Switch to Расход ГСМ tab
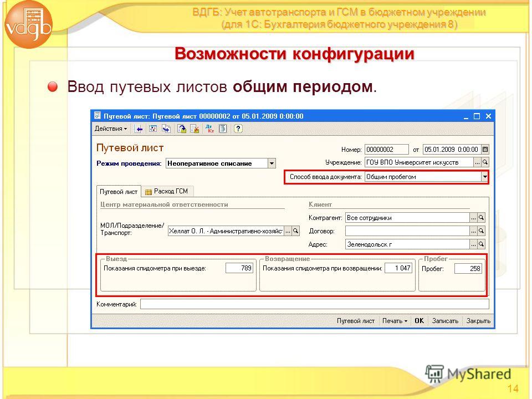The width and height of the screenshot is (532, 399). click(x=167, y=191)
